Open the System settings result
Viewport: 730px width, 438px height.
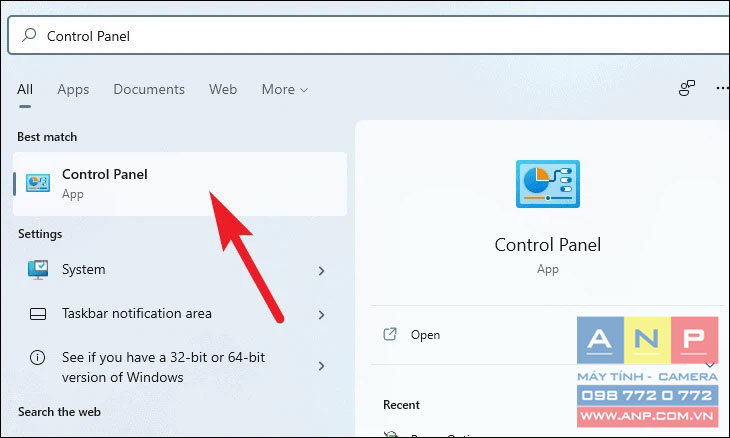[x=180, y=270]
